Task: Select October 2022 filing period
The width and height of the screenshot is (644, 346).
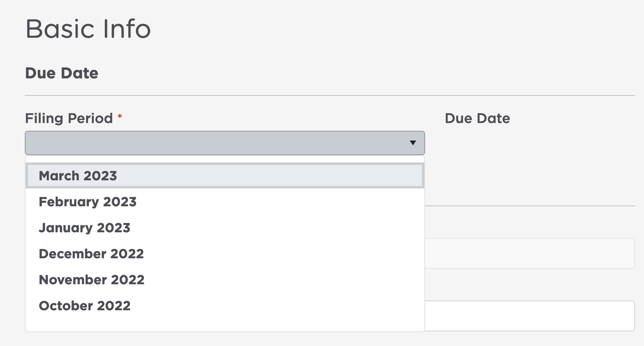Action: pos(84,305)
